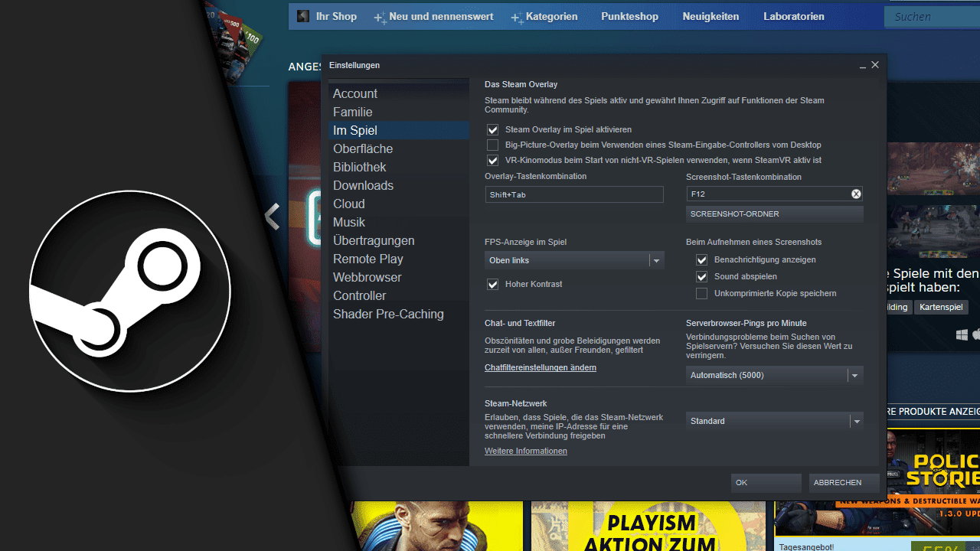Confirm settings with the OK button
The image size is (980, 551).
[x=766, y=483]
